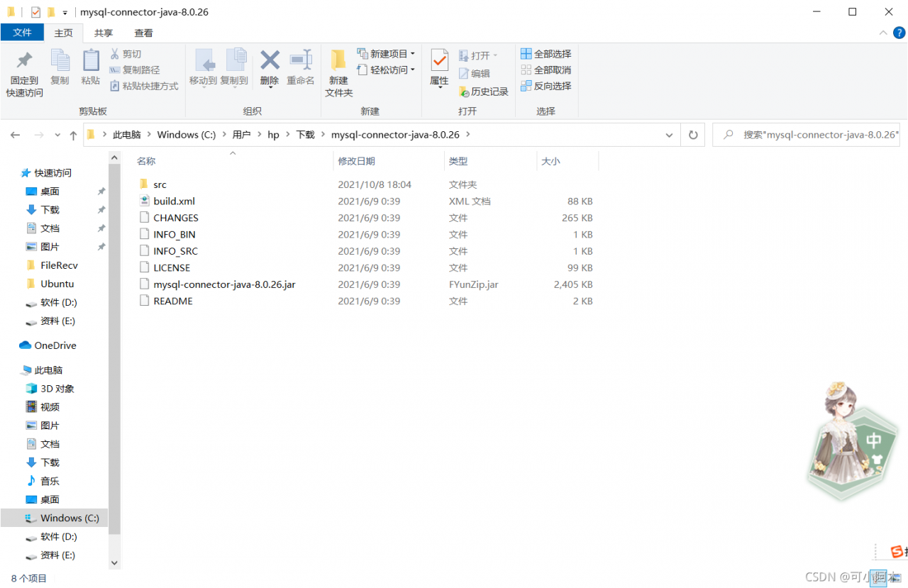Click the Edit (编辑) ribbon command
The width and height of the screenshot is (908, 588).
coord(475,73)
